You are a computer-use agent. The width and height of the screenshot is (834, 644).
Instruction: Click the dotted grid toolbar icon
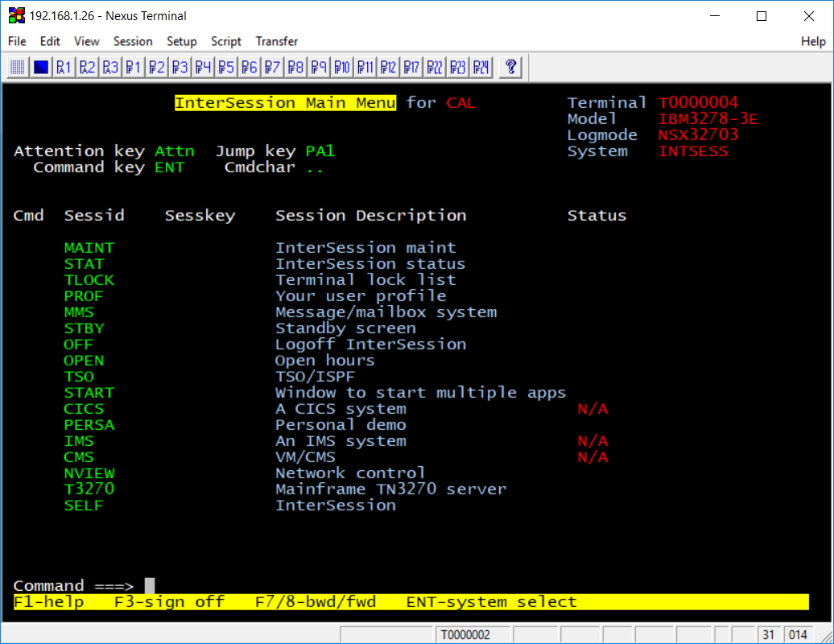pyautogui.click(x=18, y=67)
